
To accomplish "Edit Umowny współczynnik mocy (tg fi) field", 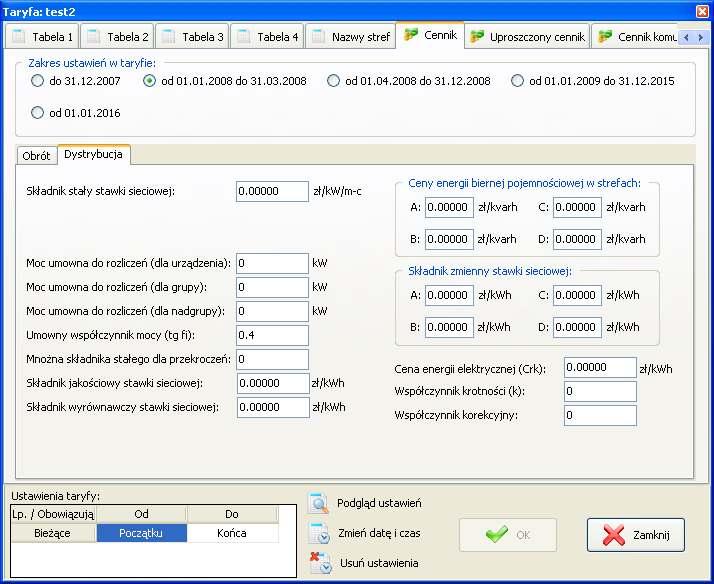I will tap(272, 335).
